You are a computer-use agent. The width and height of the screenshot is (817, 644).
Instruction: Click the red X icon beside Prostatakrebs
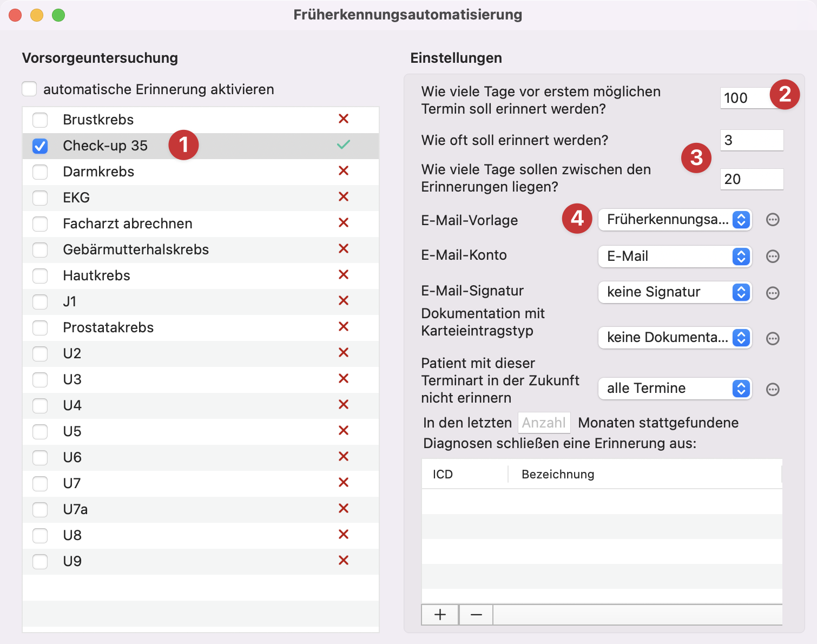pos(343,326)
